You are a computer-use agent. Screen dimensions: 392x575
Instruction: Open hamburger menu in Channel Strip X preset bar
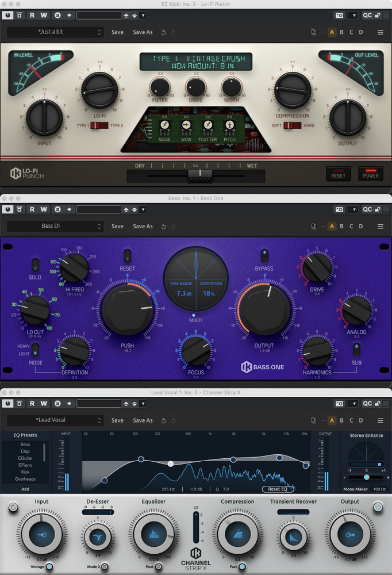point(381,420)
